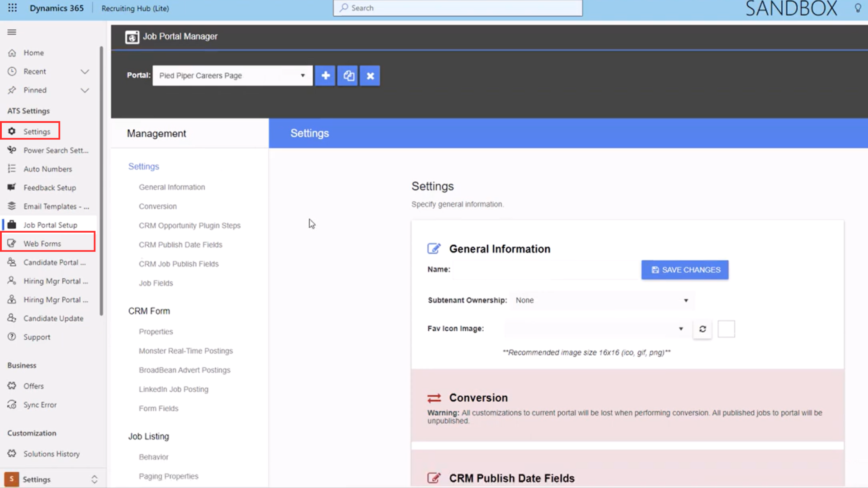Click the lightbulb icon in top bar

tap(858, 8)
